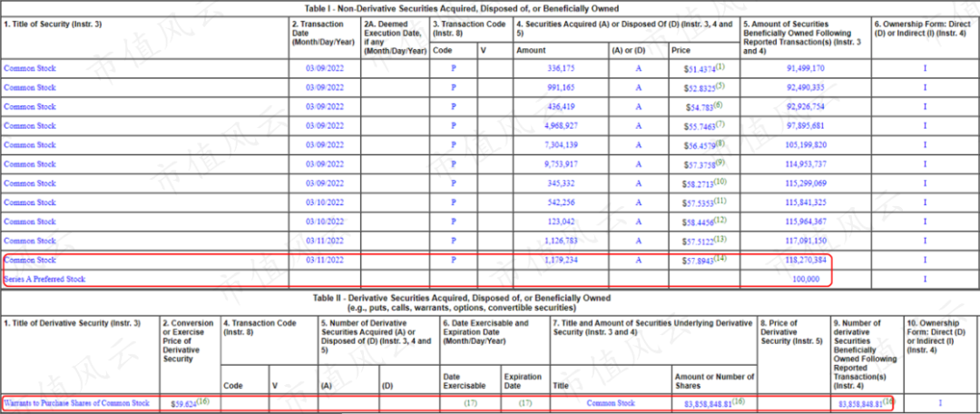Click the price $56.4579

(x=700, y=146)
